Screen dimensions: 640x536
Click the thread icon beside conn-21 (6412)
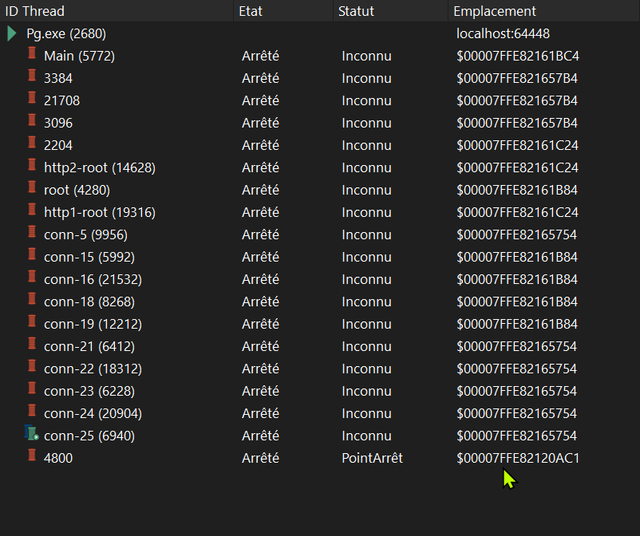tap(32, 344)
